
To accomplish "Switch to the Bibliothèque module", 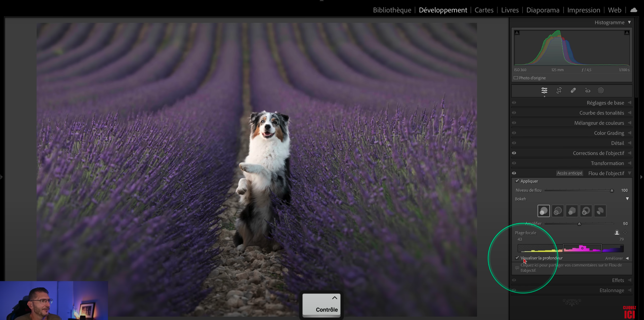I will (392, 10).
